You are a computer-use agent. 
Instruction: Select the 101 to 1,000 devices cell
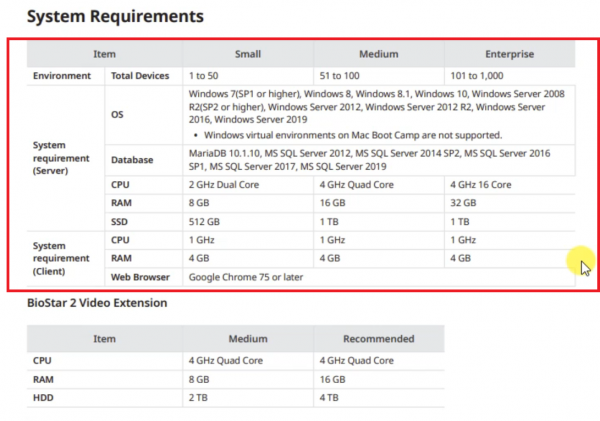point(478,75)
